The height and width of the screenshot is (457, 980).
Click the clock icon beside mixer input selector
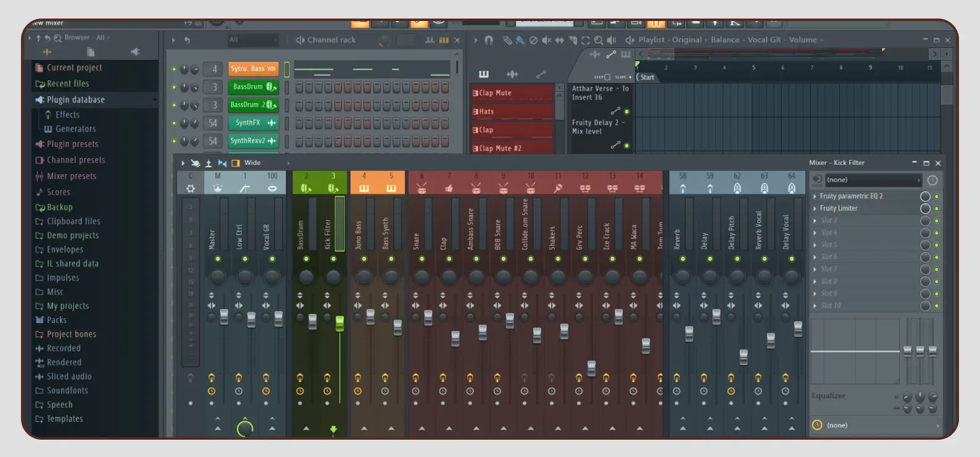pyautogui.click(x=932, y=180)
